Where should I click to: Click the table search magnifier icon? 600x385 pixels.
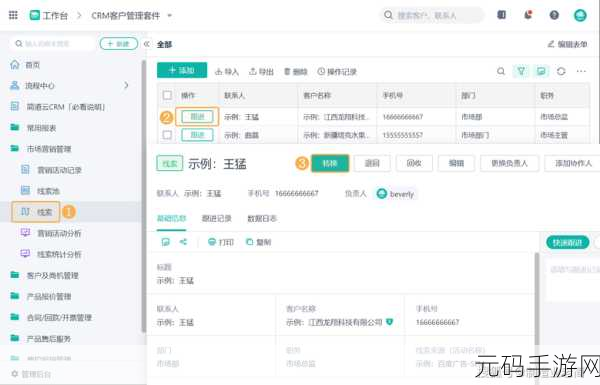(x=501, y=71)
